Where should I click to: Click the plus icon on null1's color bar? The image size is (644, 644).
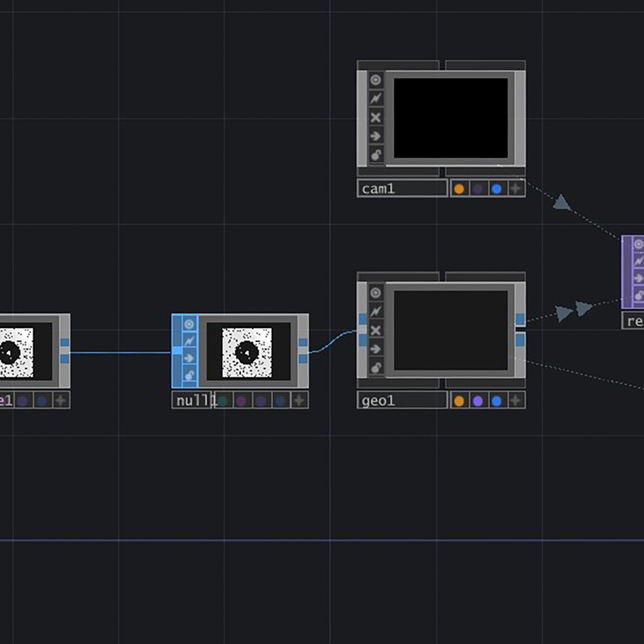click(299, 401)
